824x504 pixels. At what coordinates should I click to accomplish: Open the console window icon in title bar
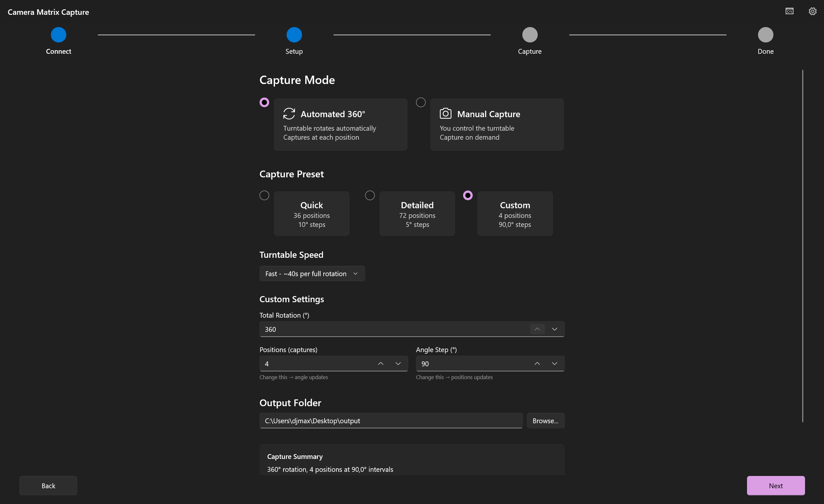point(789,11)
